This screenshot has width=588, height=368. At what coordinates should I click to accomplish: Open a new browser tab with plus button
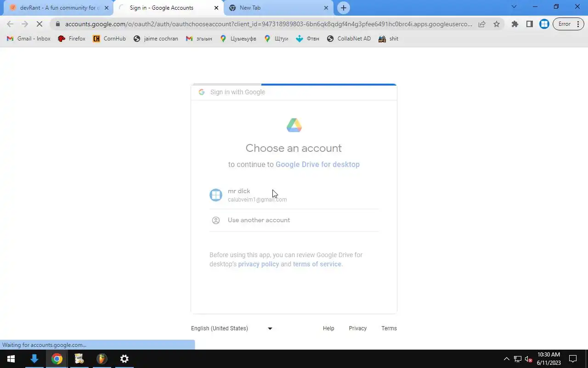click(344, 8)
